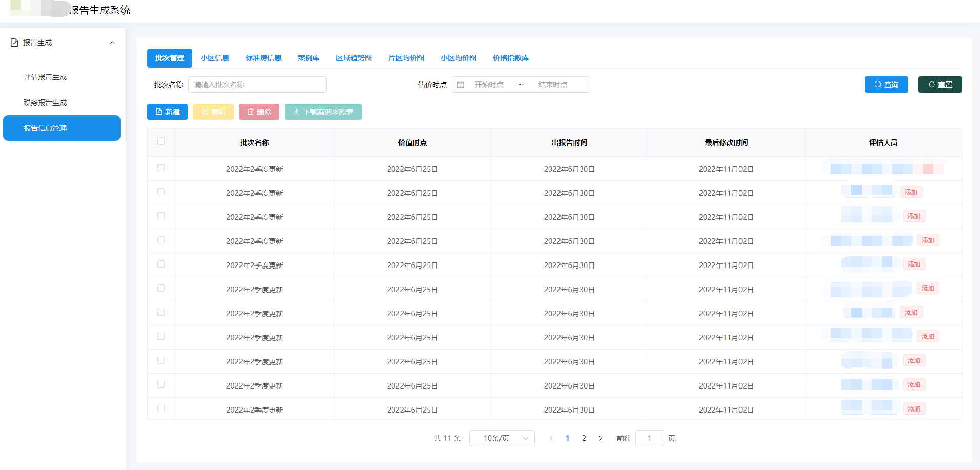
Task: Go to page 2 in pagination
Action: pyautogui.click(x=584, y=438)
